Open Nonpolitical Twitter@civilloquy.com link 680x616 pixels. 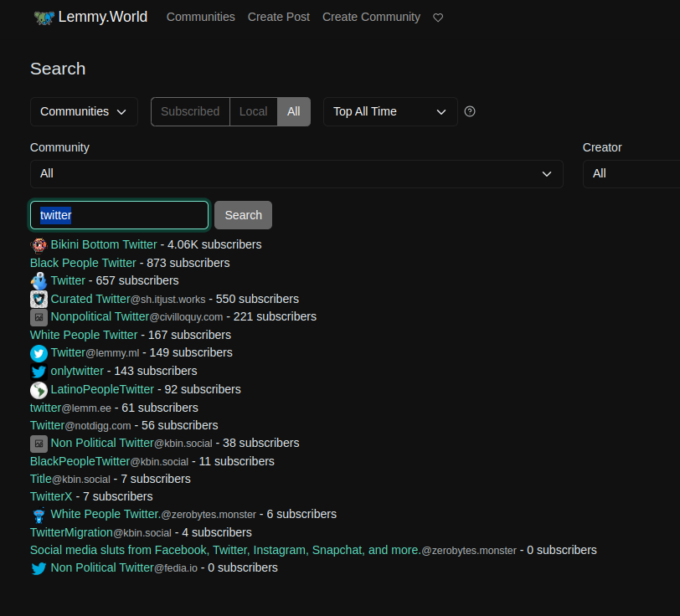pyautogui.click(x=137, y=316)
